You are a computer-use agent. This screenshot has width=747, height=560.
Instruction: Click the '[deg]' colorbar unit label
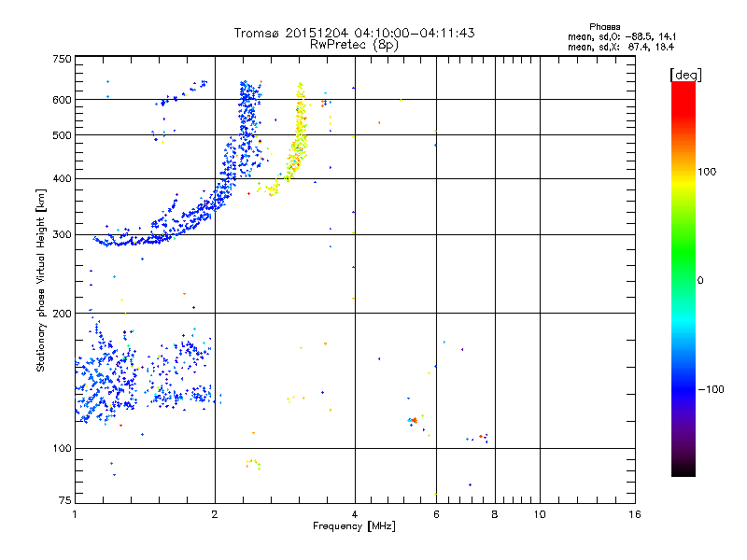coord(685,75)
